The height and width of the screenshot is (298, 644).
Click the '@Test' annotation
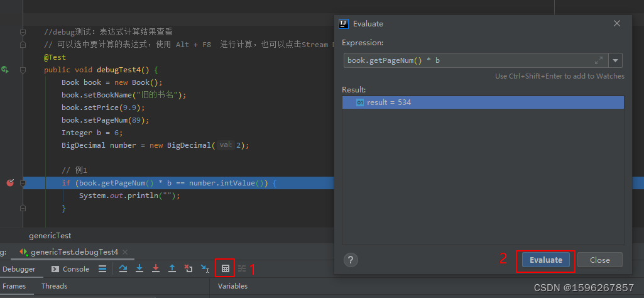click(55, 57)
